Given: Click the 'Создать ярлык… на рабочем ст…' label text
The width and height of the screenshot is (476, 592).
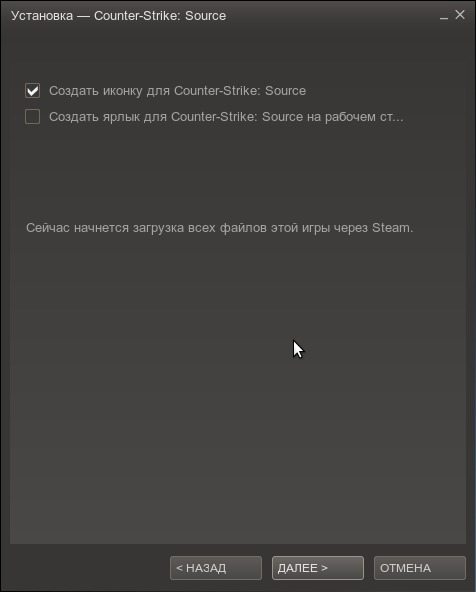Looking at the screenshot, I should [x=226, y=117].
